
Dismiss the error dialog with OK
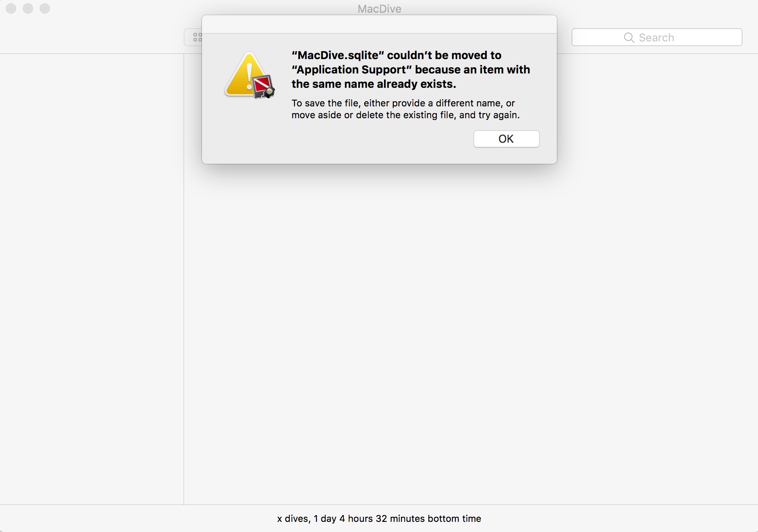tap(506, 139)
